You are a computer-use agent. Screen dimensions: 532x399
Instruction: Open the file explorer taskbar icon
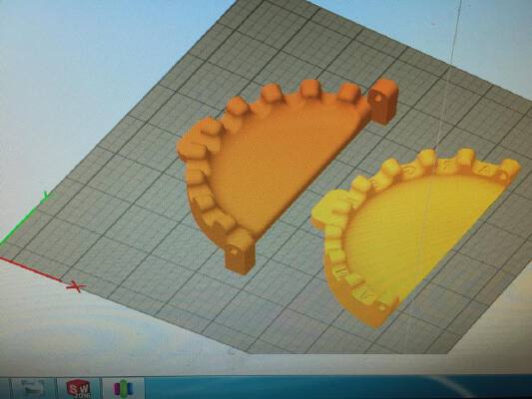click(32, 388)
